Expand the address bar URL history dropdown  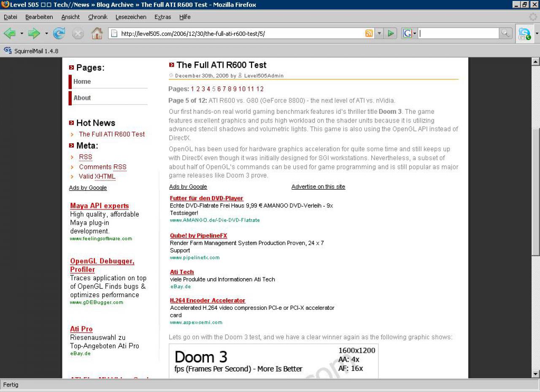coord(379,33)
